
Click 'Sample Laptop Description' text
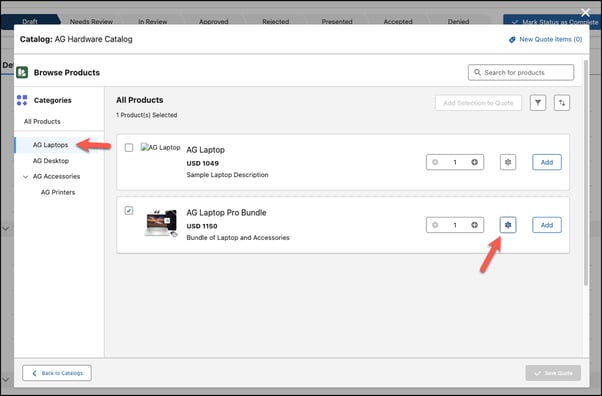pos(227,175)
